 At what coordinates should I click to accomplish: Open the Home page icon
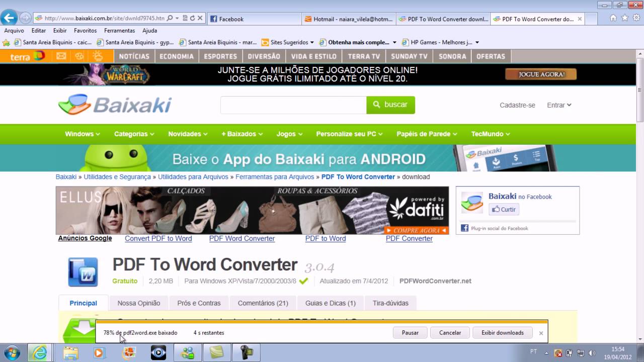coord(613,18)
